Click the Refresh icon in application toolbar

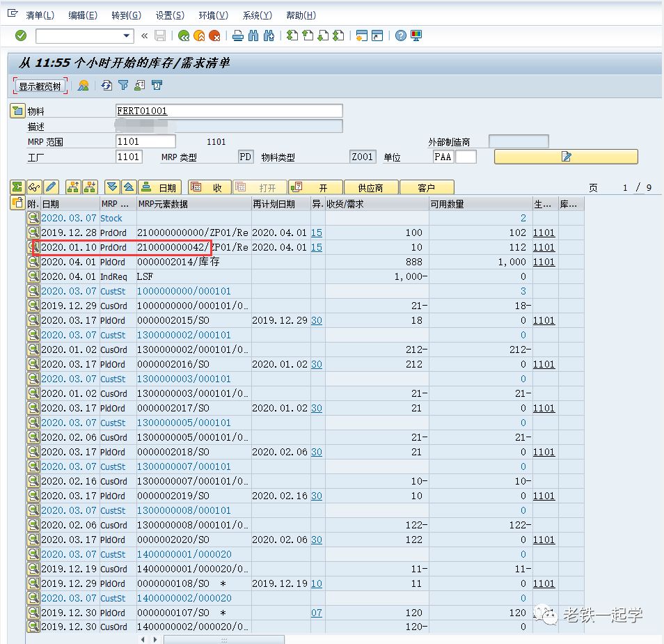coord(106,86)
